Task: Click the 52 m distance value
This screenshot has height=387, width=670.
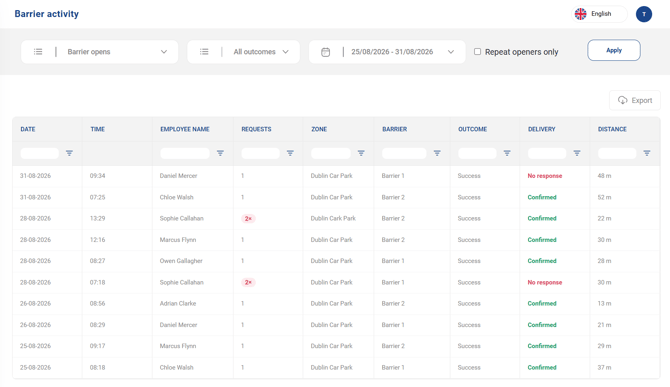Action: [x=604, y=197]
